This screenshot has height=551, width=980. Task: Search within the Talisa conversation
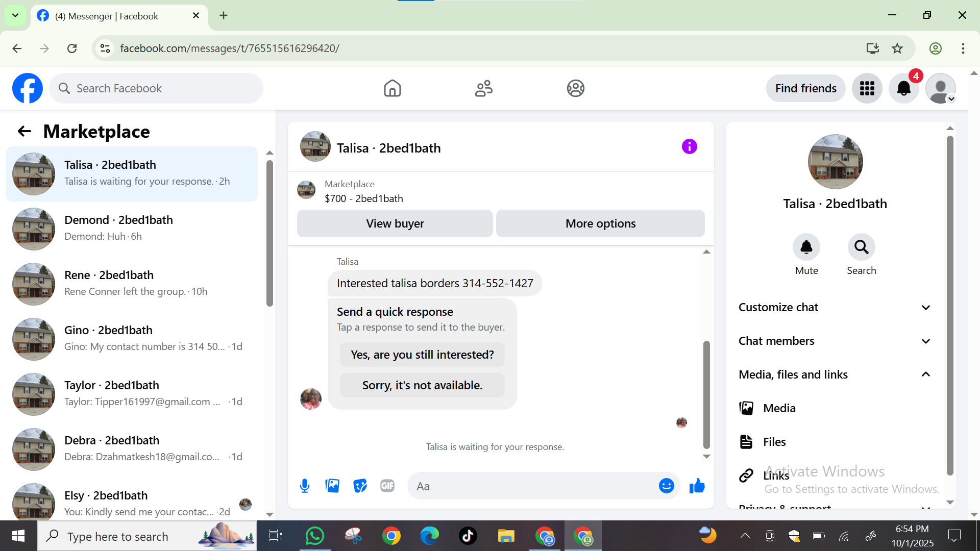[862, 247]
